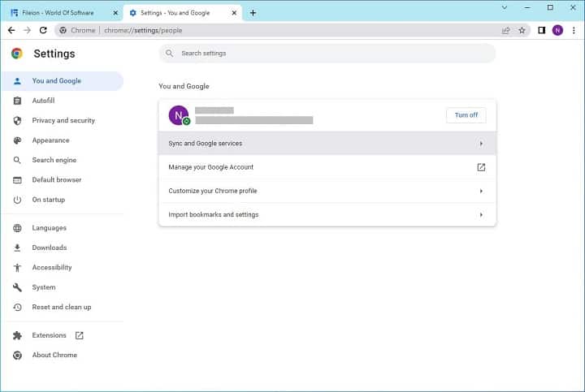
Task: Open external link icon for Manage your Google Account
Action: click(481, 167)
